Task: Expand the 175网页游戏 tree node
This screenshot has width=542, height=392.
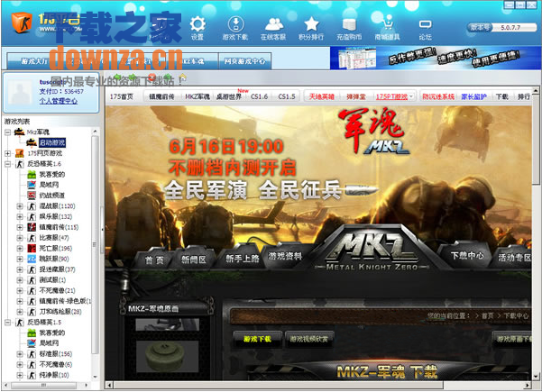Action: tap(7, 153)
